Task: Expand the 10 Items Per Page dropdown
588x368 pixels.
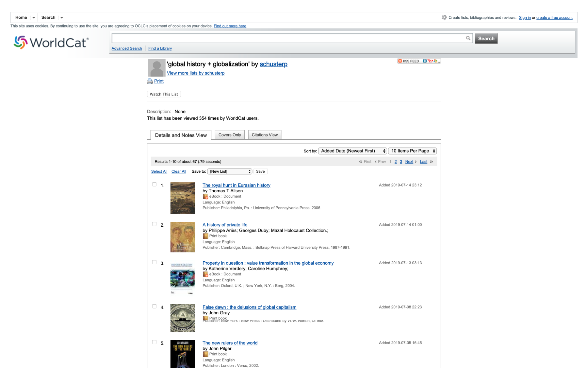Action: coord(412,151)
